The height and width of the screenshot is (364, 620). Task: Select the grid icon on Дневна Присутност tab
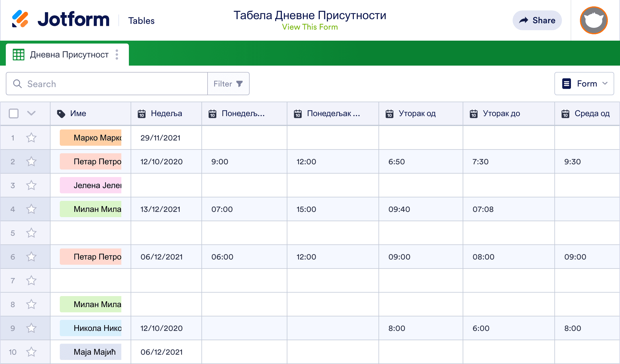18,54
